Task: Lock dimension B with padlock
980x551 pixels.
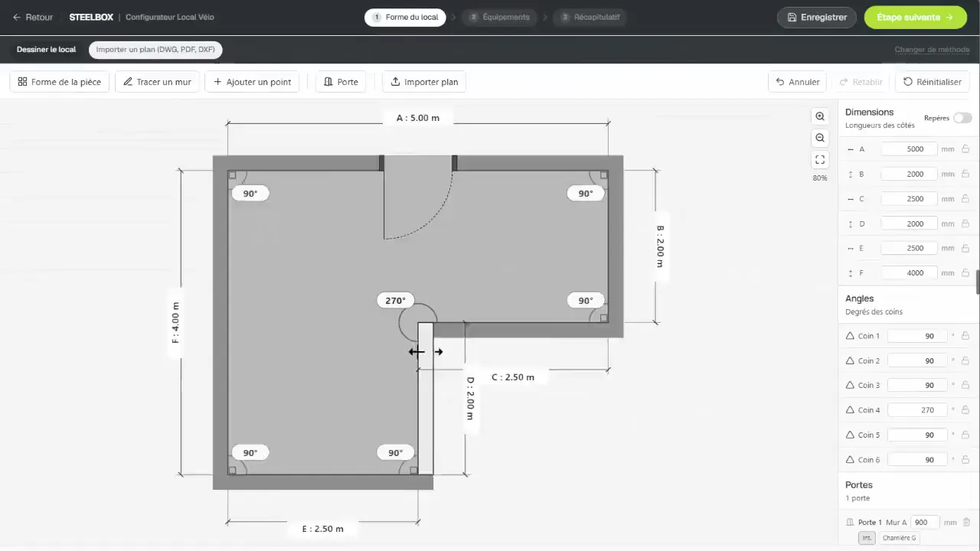Action: 965,174
